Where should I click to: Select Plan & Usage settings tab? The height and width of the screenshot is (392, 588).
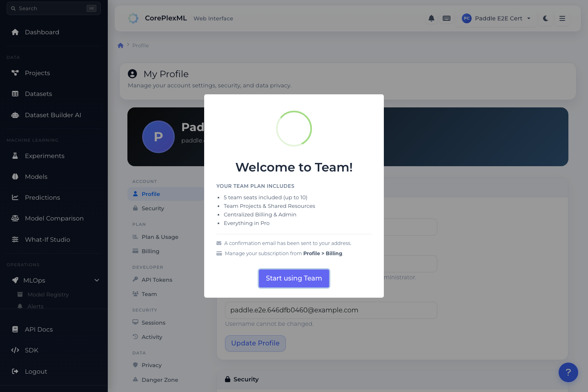[x=160, y=237]
